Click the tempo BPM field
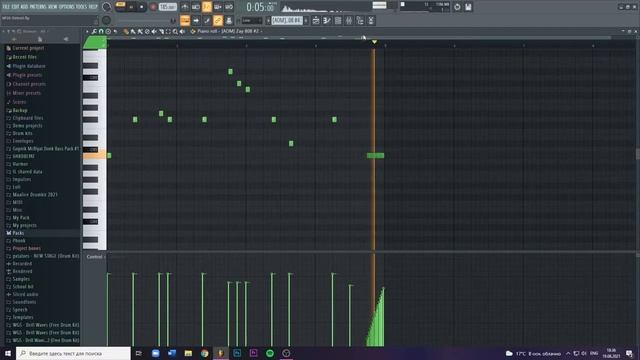This screenshot has height=360, width=640. click(x=168, y=7)
